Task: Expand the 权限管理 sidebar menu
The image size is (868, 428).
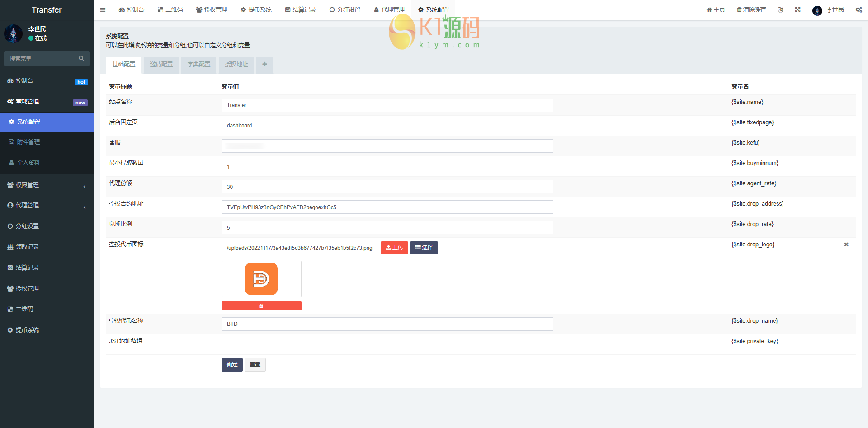Action: pos(47,185)
